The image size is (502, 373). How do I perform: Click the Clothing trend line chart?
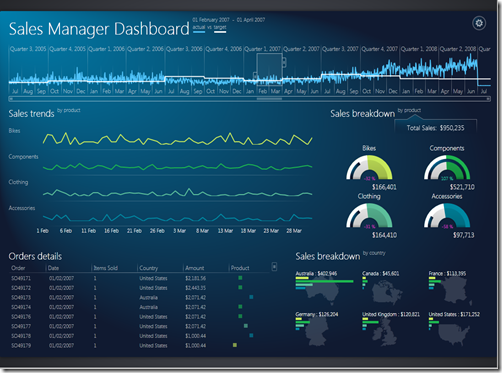tap(178, 193)
